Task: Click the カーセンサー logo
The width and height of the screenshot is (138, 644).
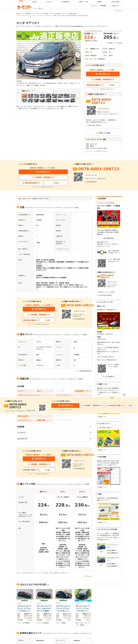Action: click(x=25, y=8)
